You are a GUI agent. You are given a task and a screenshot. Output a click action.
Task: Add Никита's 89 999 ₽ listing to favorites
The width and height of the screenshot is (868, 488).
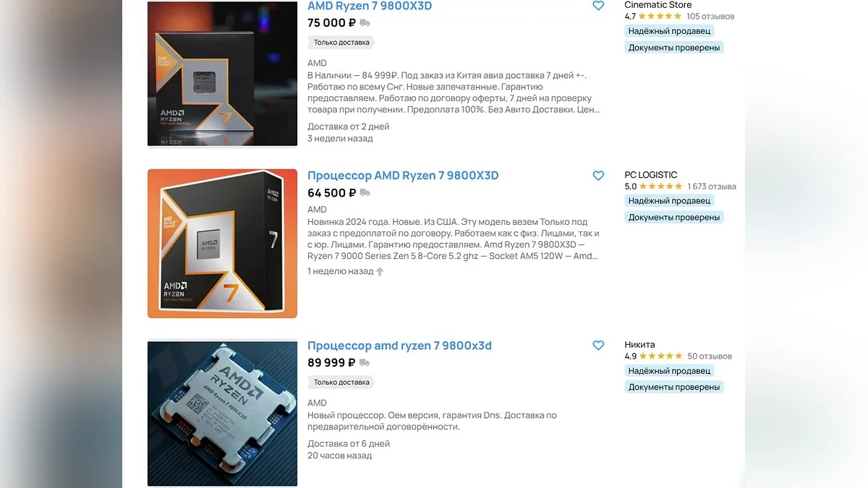(x=598, y=346)
